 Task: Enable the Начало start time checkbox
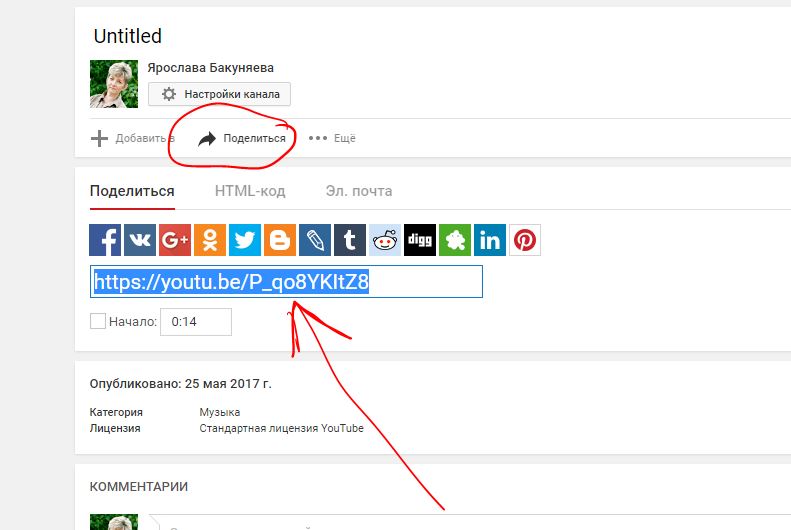click(x=98, y=322)
